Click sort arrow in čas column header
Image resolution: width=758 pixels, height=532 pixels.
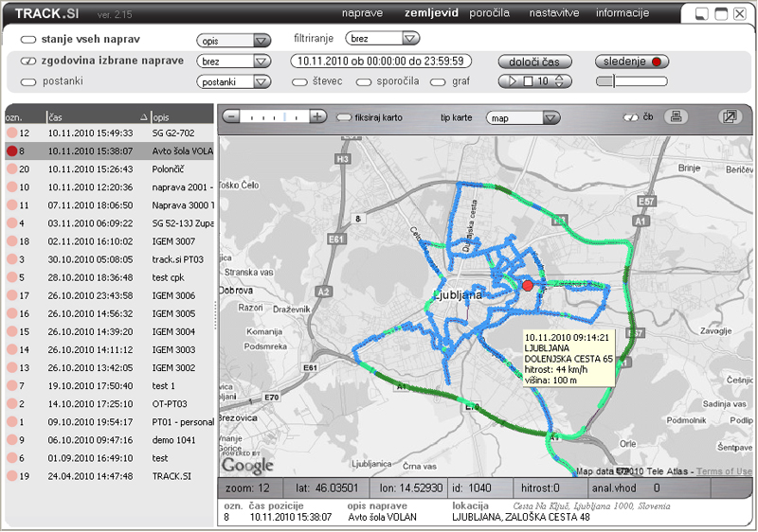[x=144, y=116]
